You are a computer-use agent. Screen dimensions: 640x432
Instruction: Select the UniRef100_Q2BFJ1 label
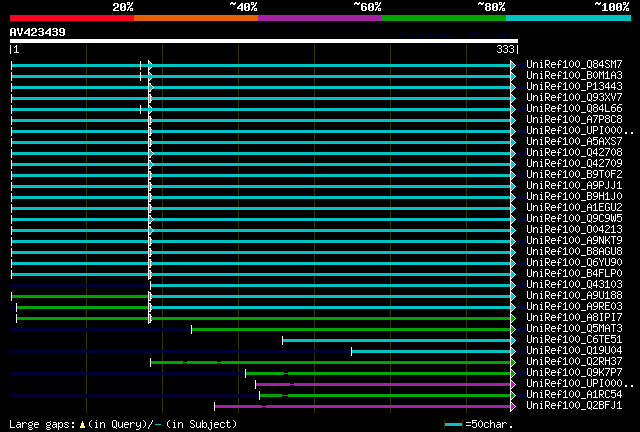(x=574, y=406)
